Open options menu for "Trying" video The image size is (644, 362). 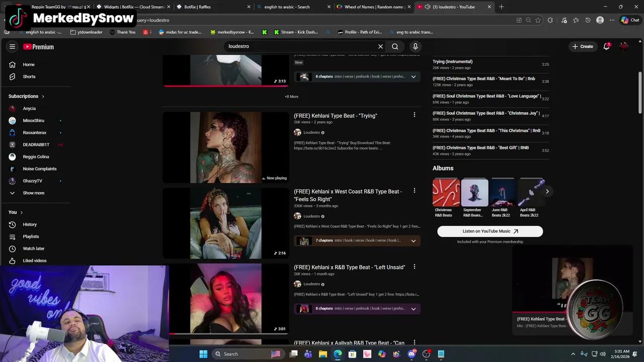coord(414,115)
